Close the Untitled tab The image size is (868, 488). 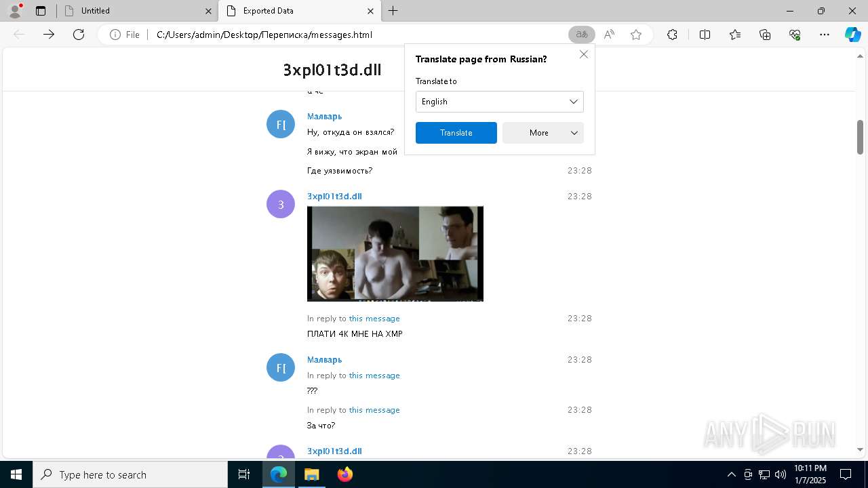[x=208, y=11]
